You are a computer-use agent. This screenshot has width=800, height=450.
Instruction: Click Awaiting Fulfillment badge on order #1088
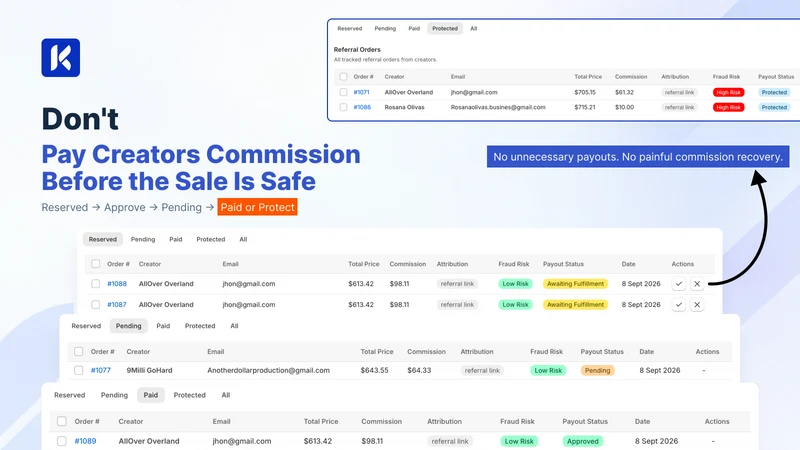[576, 284]
